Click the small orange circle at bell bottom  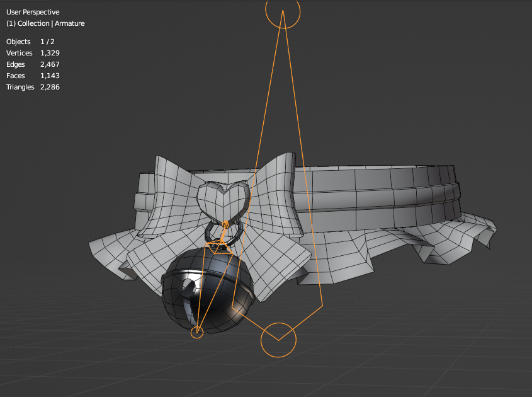197,332
